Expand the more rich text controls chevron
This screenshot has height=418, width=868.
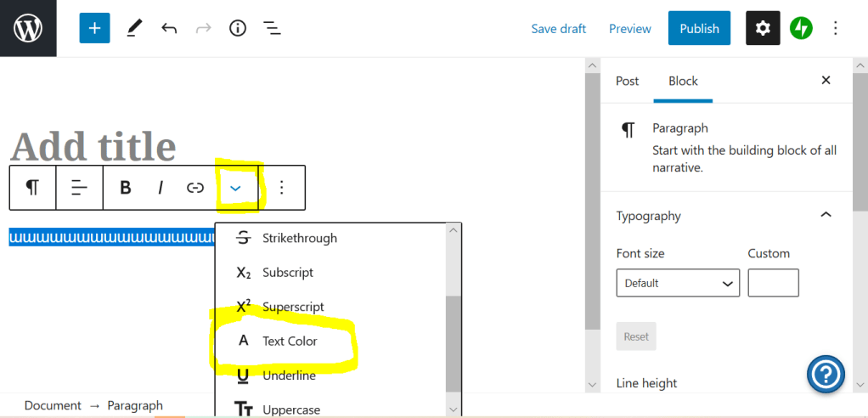click(x=236, y=188)
